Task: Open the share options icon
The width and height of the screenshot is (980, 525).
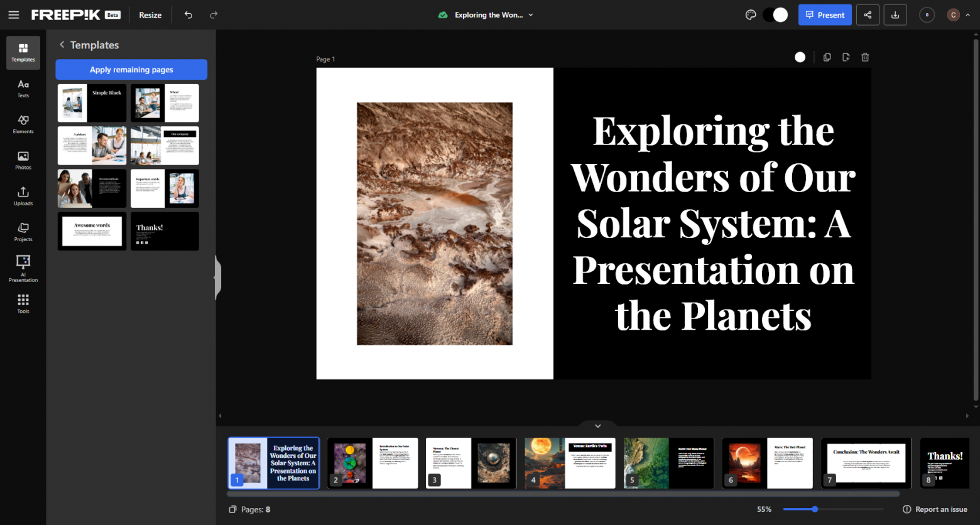Action: pos(868,15)
